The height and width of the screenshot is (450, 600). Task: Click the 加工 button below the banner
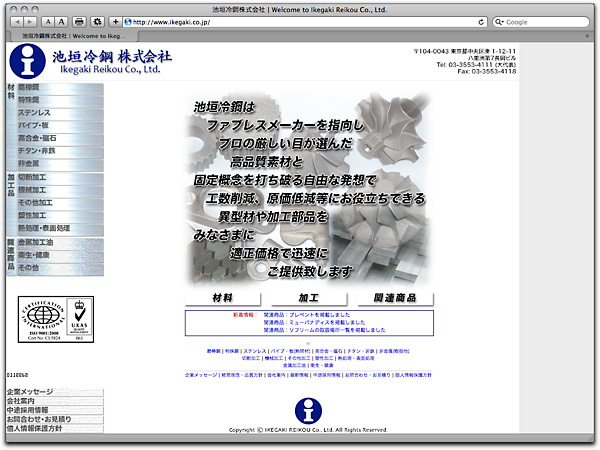pos(309,298)
